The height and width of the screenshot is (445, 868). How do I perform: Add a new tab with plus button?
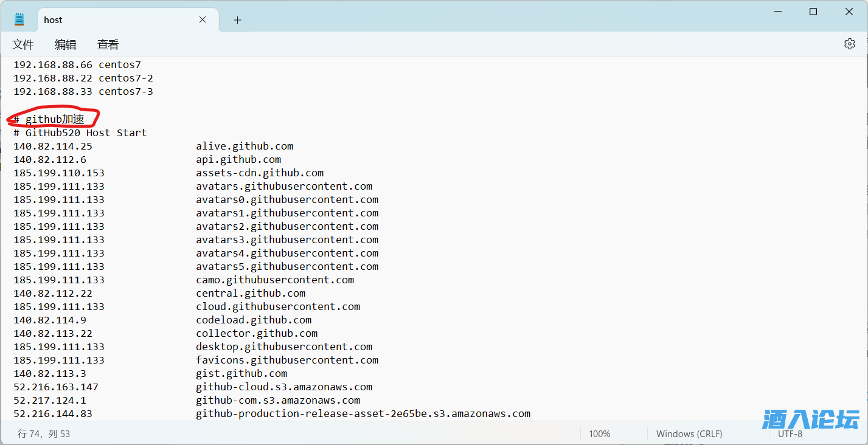pyautogui.click(x=237, y=20)
